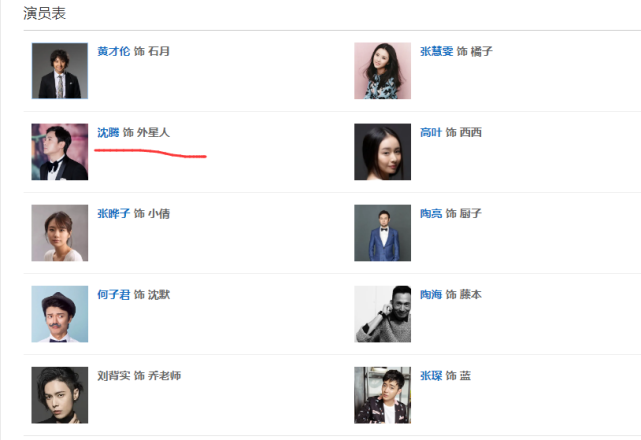This screenshot has height=440, width=641.
Task: Click the photo thumbnail beside 刘背实
Action: coord(60,395)
